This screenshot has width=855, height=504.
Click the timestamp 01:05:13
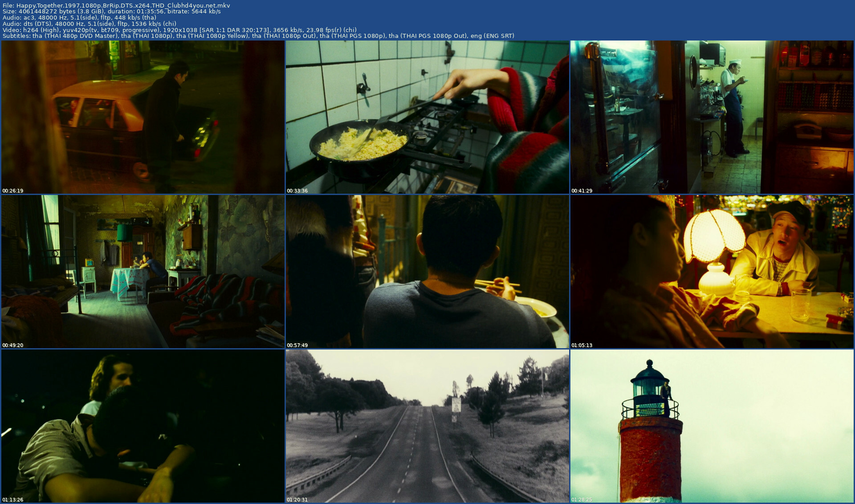click(x=582, y=345)
